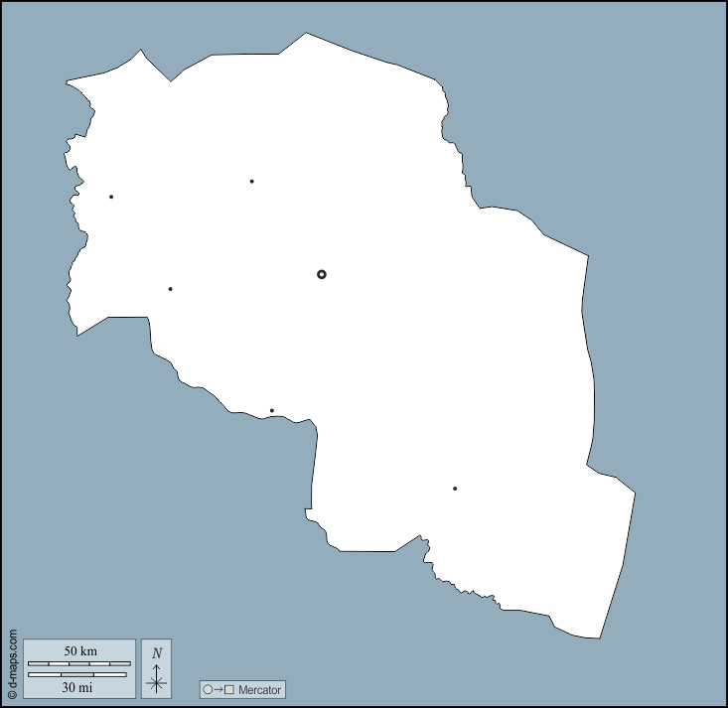Click the square symbol beside Mercator
Image resolution: width=728 pixels, height=708 pixels.
point(229,689)
